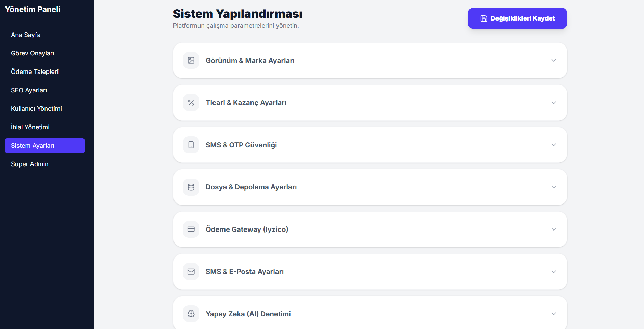Click the image icon beside Görünüm & Marka

pos(191,61)
